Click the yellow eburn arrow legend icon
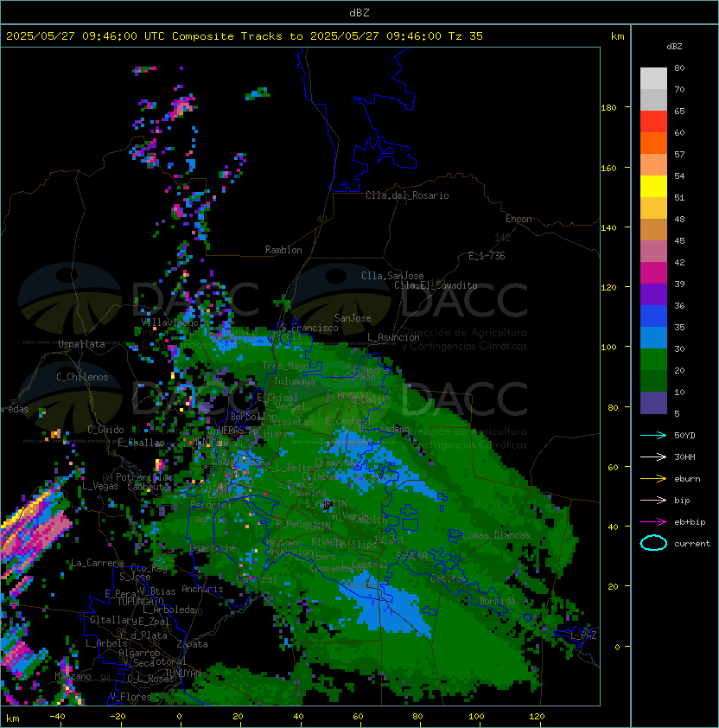 pos(653,479)
